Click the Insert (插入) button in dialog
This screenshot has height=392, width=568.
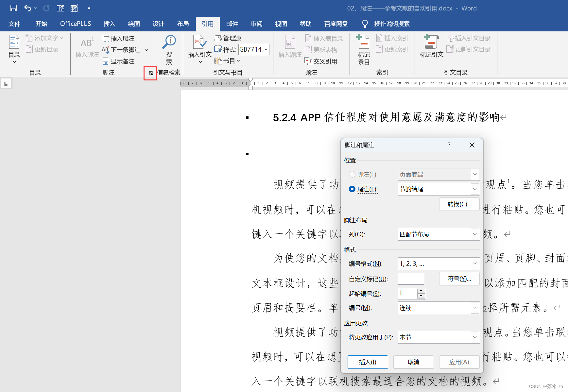pos(368,362)
